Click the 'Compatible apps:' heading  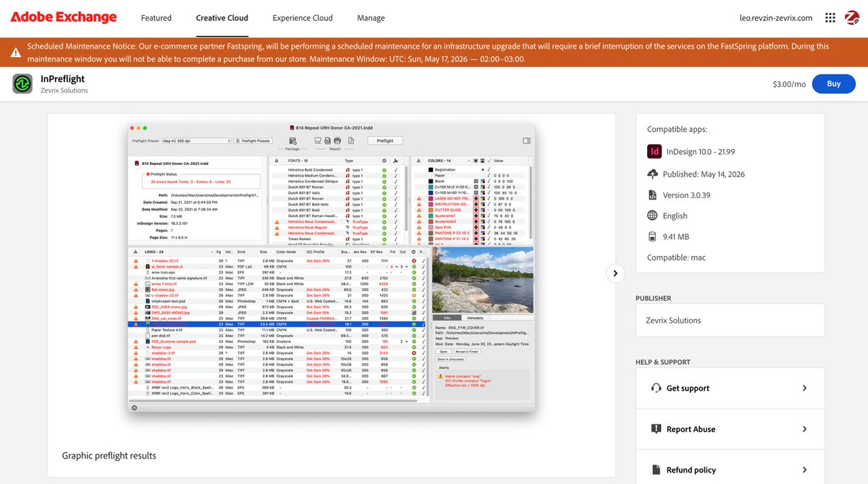tap(677, 130)
